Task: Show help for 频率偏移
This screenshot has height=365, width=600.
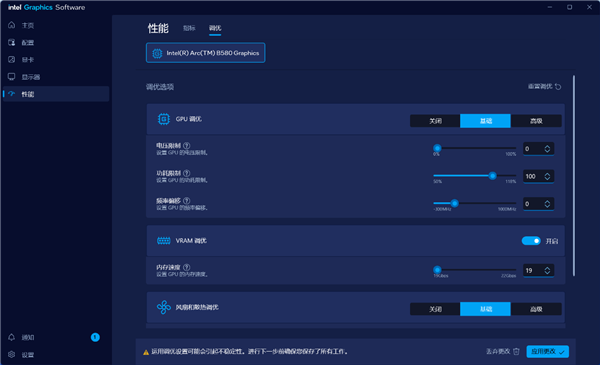Action: pyautogui.click(x=186, y=200)
